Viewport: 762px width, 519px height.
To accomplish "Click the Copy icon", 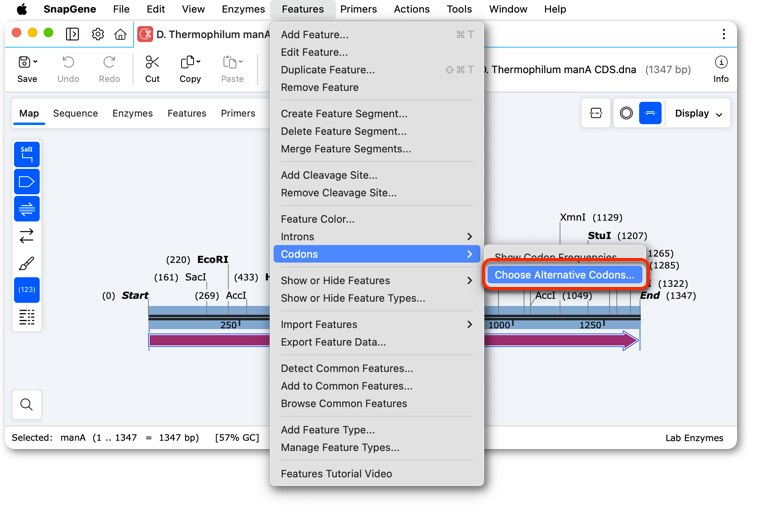I will tap(187, 62).
